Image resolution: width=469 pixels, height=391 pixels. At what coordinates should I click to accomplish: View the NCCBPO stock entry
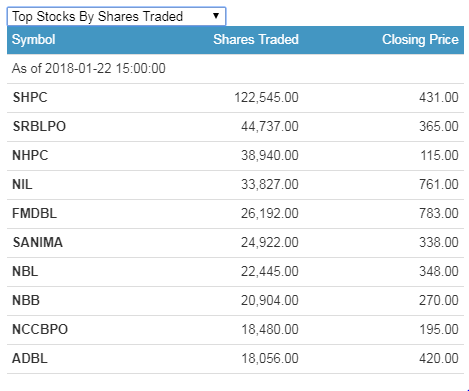[40, 329]
